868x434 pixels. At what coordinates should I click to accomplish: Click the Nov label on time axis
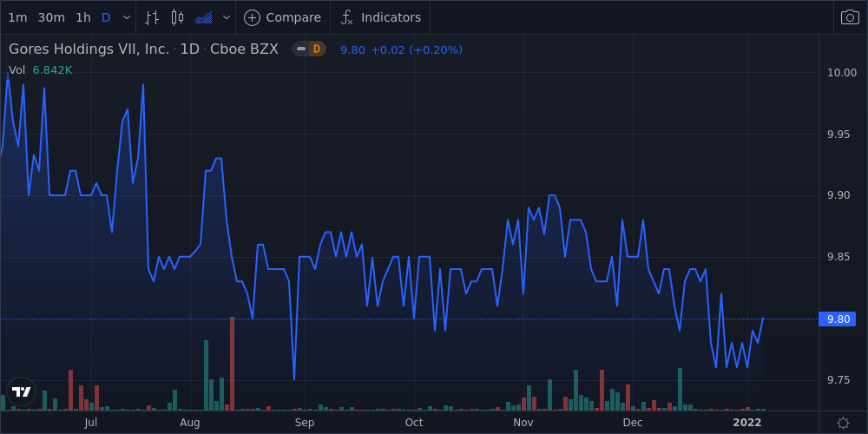click(x=523, y=423)
